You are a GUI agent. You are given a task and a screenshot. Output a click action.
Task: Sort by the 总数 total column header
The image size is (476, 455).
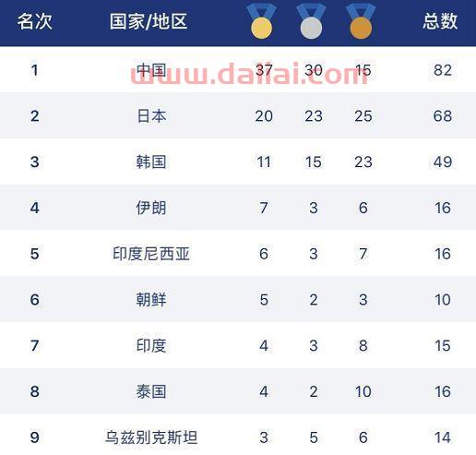tap(440, 21)
